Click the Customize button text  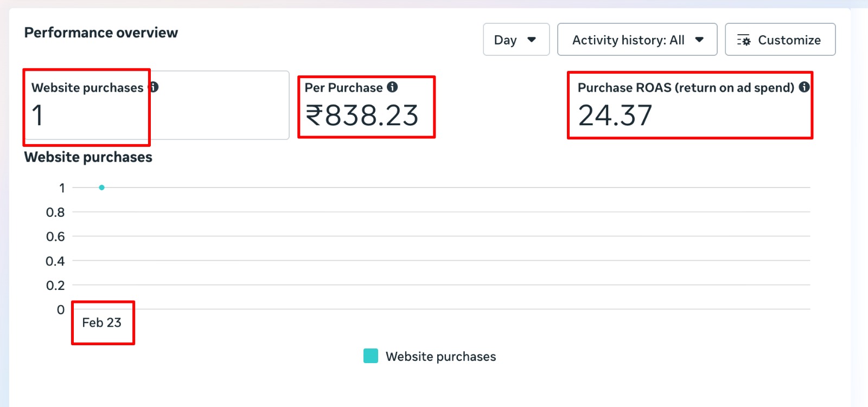tap(789, 40)
